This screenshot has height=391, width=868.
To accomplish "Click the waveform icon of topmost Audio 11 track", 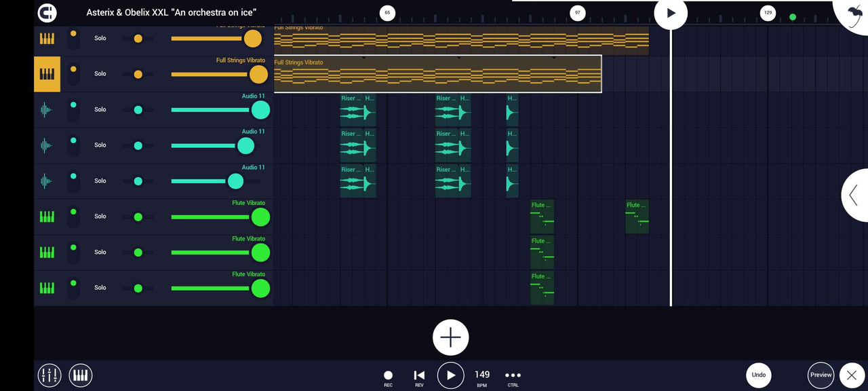I will 46,109.
